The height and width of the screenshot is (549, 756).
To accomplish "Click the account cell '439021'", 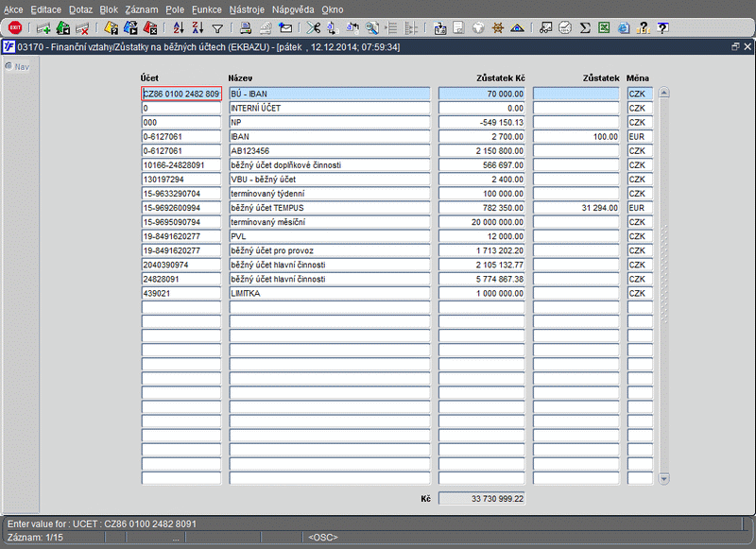I will 181,293.
